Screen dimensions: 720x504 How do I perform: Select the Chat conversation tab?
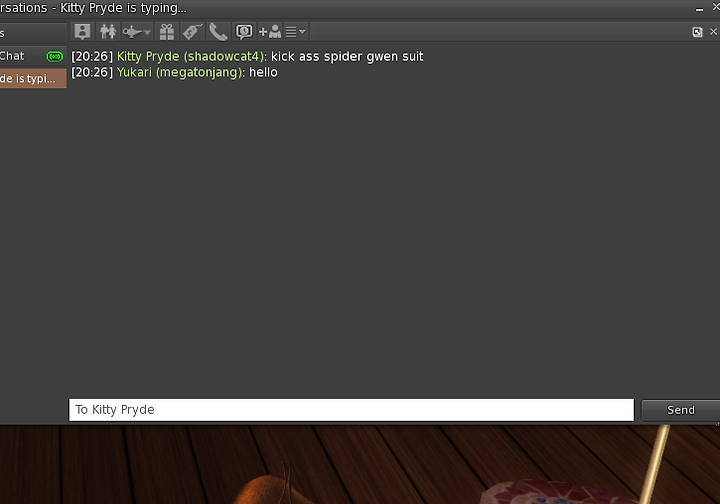click(x=32, y=56)
